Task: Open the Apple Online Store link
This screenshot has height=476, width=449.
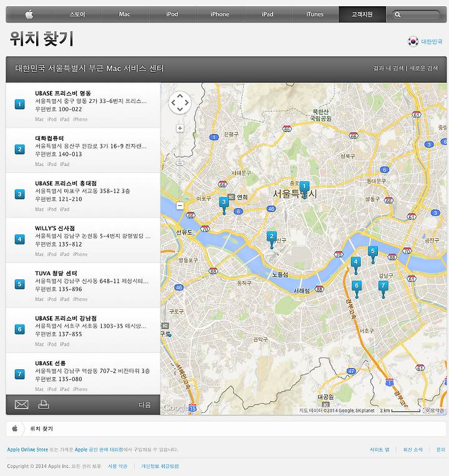Action: (27, 450)
